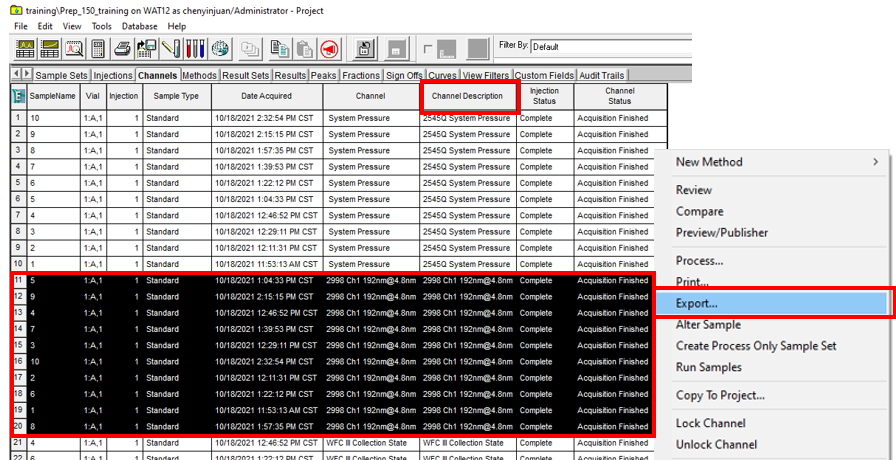The image size is (896, 460).
Task: Choose Export... from the context menu
Action: 771,303
